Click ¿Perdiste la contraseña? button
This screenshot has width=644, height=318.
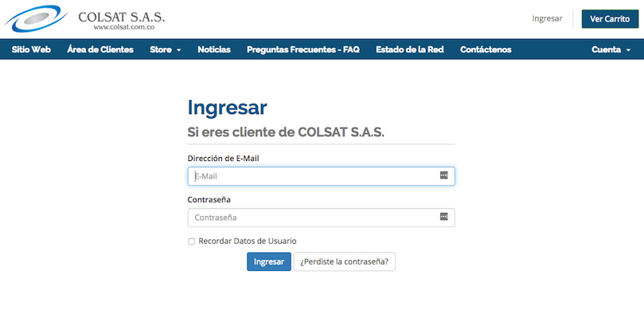coord(345,261)
